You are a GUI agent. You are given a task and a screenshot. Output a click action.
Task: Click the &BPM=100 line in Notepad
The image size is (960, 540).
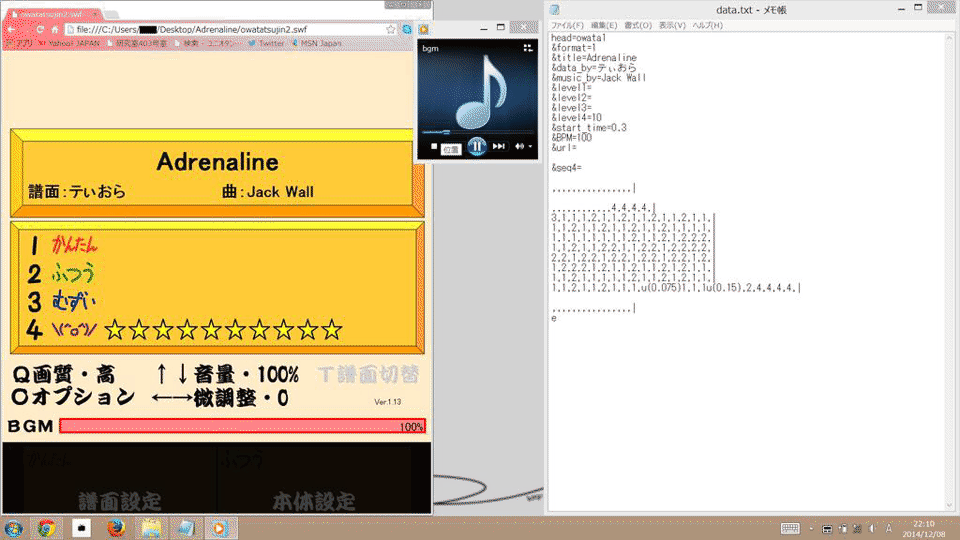click(x=571, y=138)
